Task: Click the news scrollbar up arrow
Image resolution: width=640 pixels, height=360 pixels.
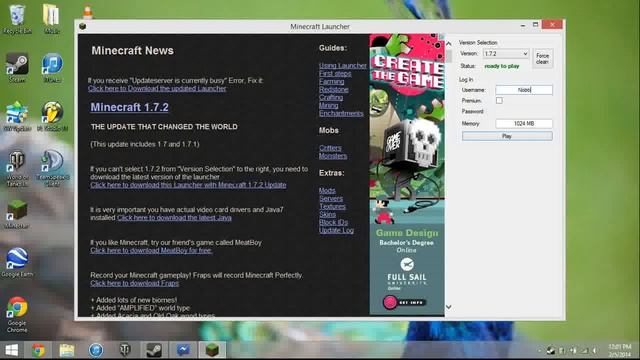Action: click(x=449, y=44)
